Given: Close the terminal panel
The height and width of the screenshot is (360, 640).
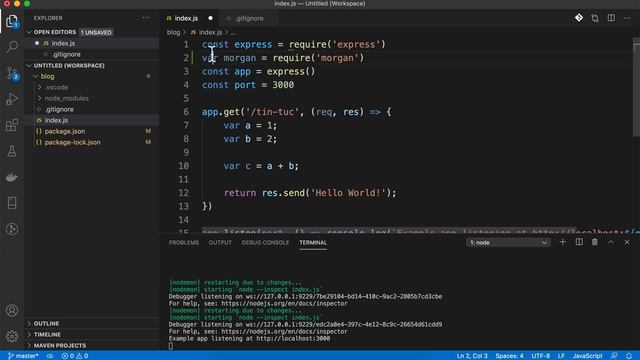Looking at the screenshot, I should [627, 242].
